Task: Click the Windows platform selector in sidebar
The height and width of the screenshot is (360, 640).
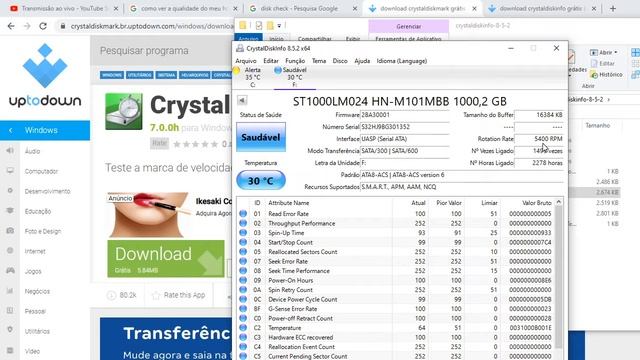Action: (x=45, y=131)
